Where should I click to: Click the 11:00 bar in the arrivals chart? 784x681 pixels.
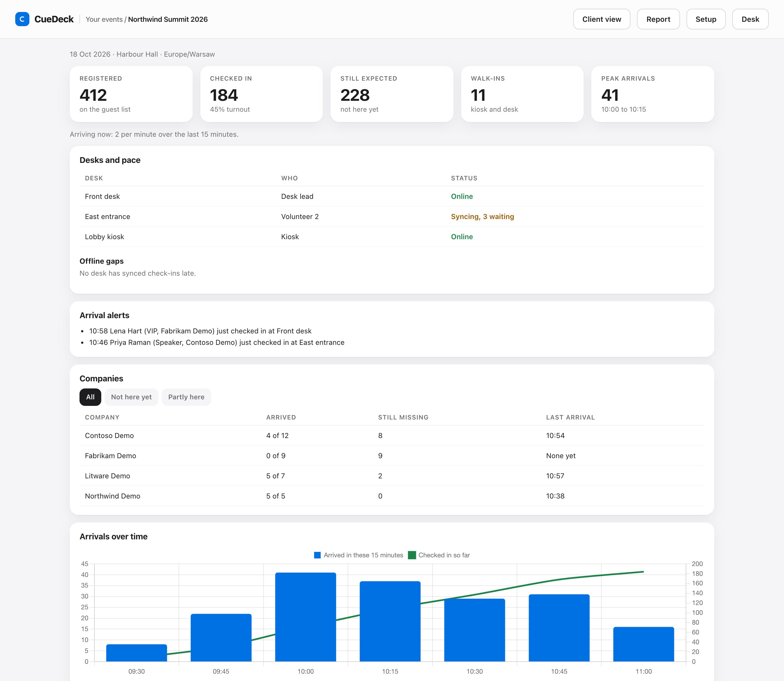coord(644,644)
